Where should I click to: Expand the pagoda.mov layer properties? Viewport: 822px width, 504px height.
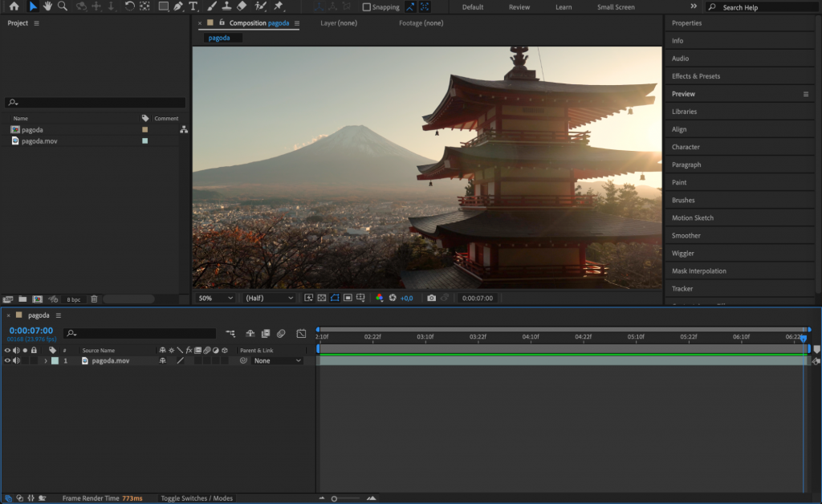[x=47, y=360]
